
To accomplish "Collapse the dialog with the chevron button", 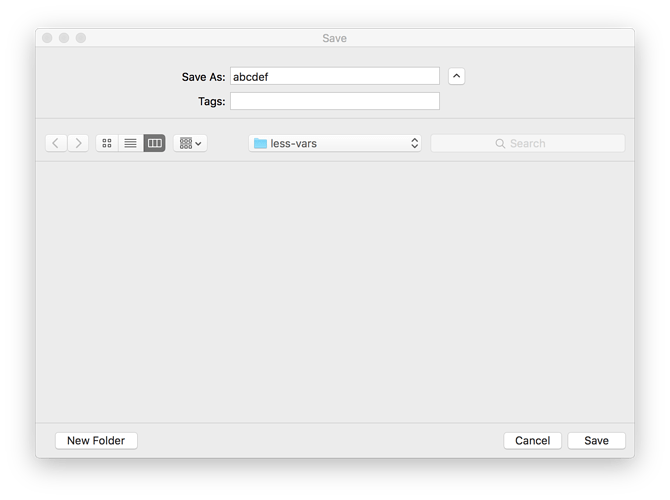I will pos(456,76).
